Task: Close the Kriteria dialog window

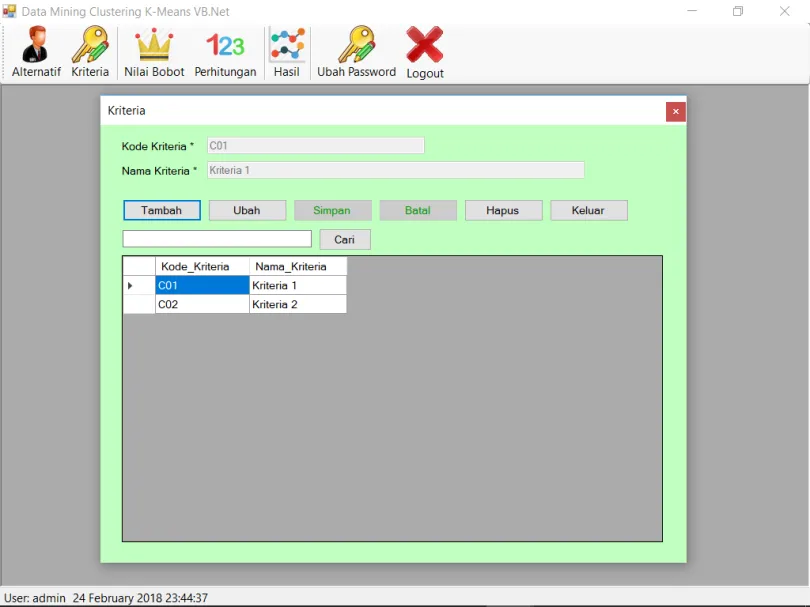Action: click(676, 111)
